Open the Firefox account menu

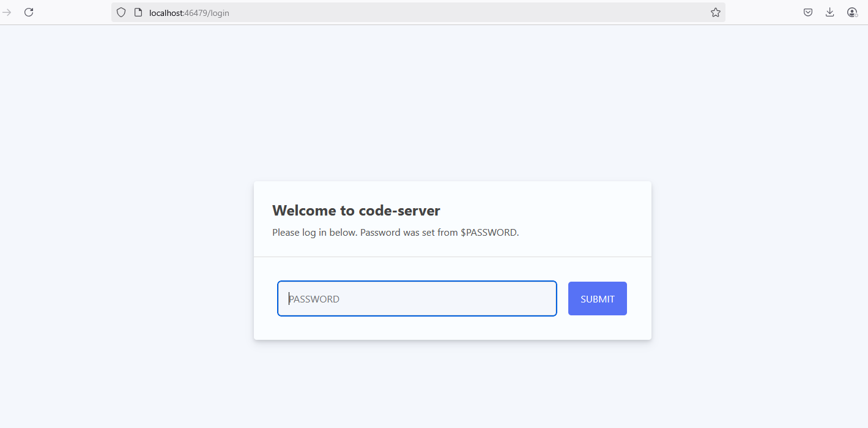pos(851,12)
